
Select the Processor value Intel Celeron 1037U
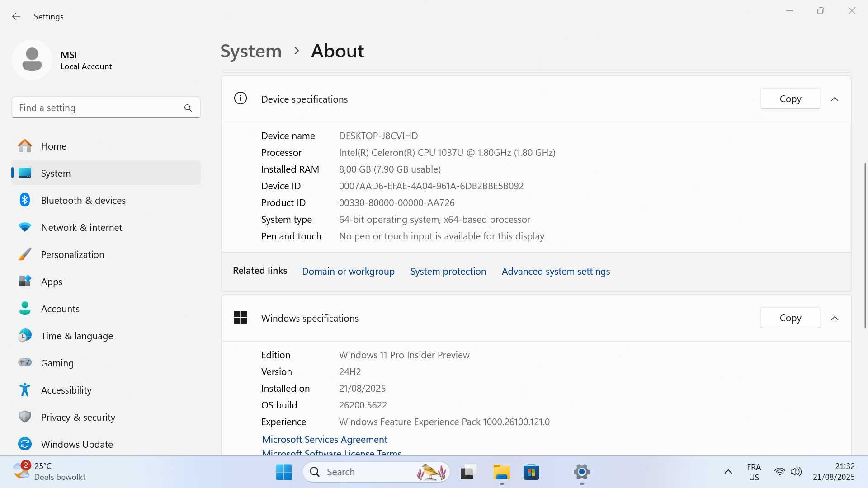click(x=447, y=153)
